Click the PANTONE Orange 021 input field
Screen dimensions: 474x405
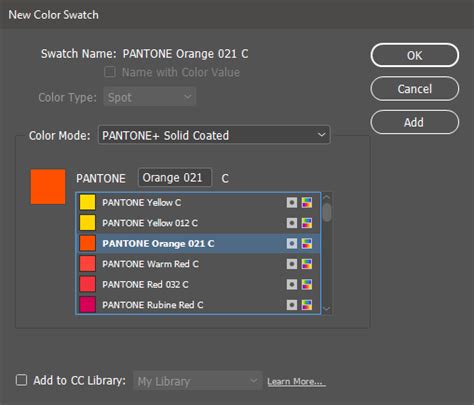point(175,178)
